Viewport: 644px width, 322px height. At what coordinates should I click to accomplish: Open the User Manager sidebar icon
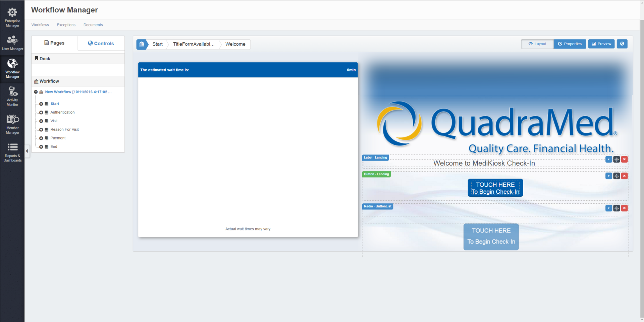12,43
